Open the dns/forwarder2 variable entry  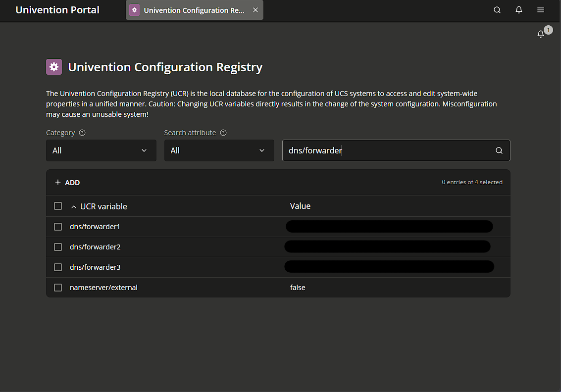point(95,247)
